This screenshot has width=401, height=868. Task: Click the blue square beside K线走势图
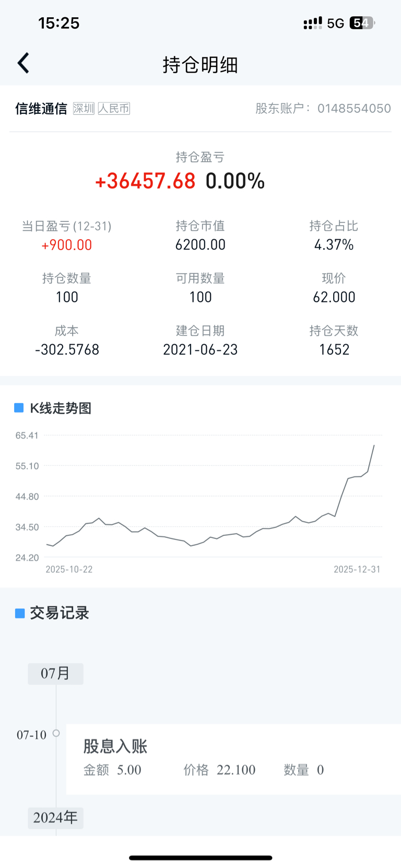(19, 408)
